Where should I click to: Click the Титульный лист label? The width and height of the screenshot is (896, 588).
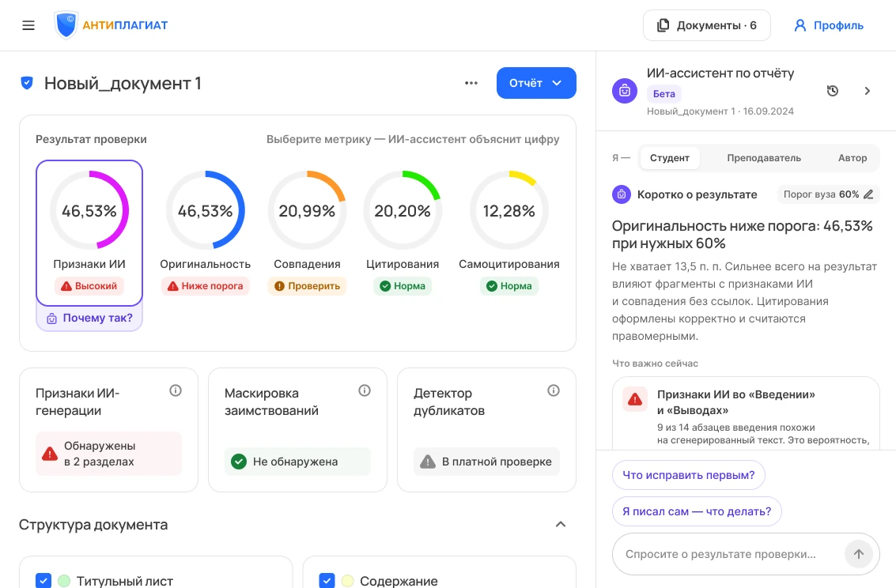pyautogui.click(x=125, y=581)
